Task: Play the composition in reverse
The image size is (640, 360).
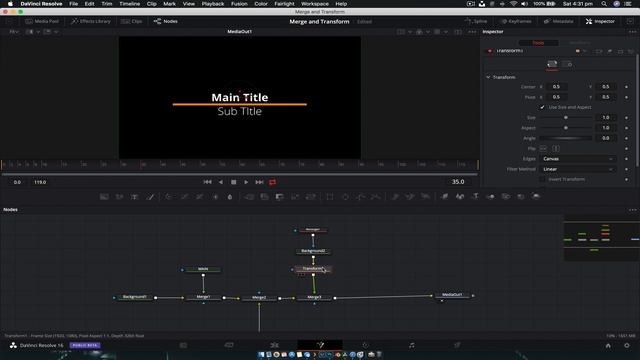Action: [221, 182]
